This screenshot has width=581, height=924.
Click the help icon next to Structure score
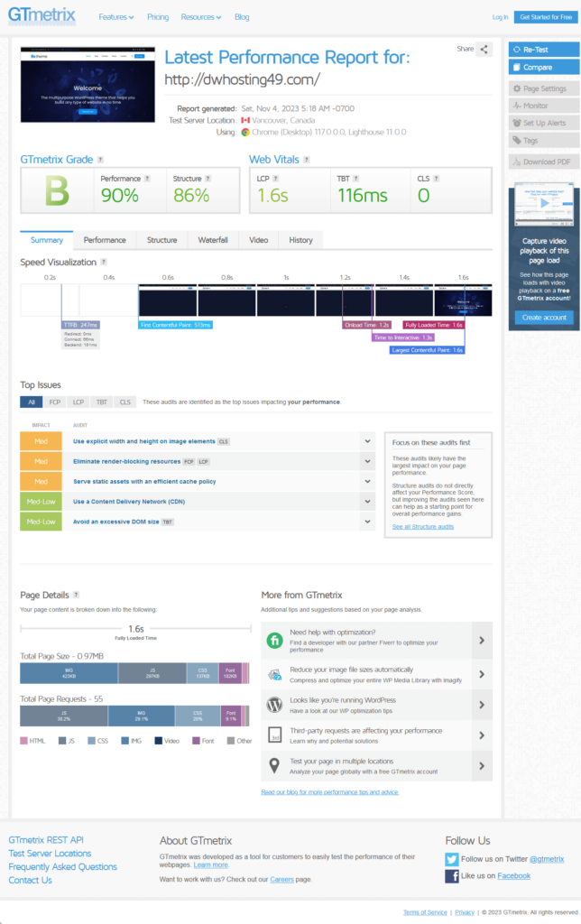click(208, 179)
